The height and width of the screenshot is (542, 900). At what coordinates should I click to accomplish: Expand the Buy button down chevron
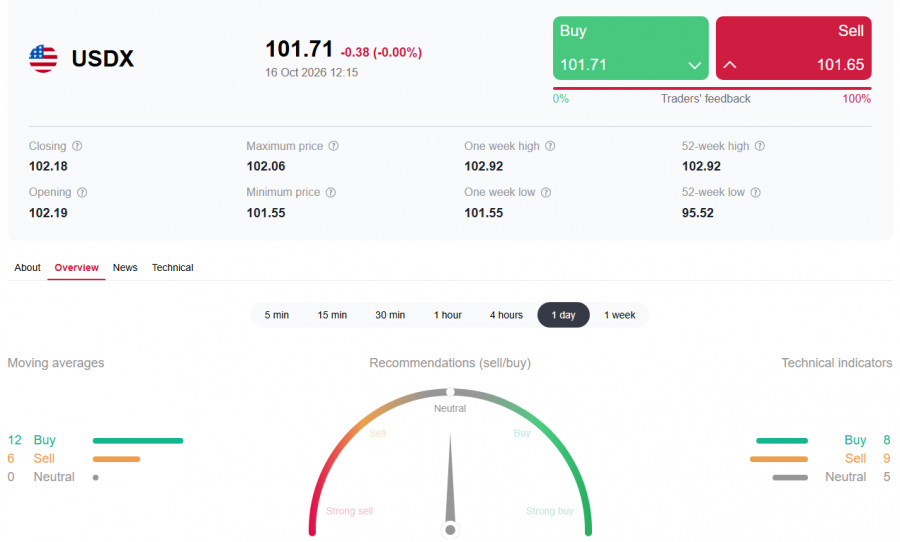click(695, 65)
